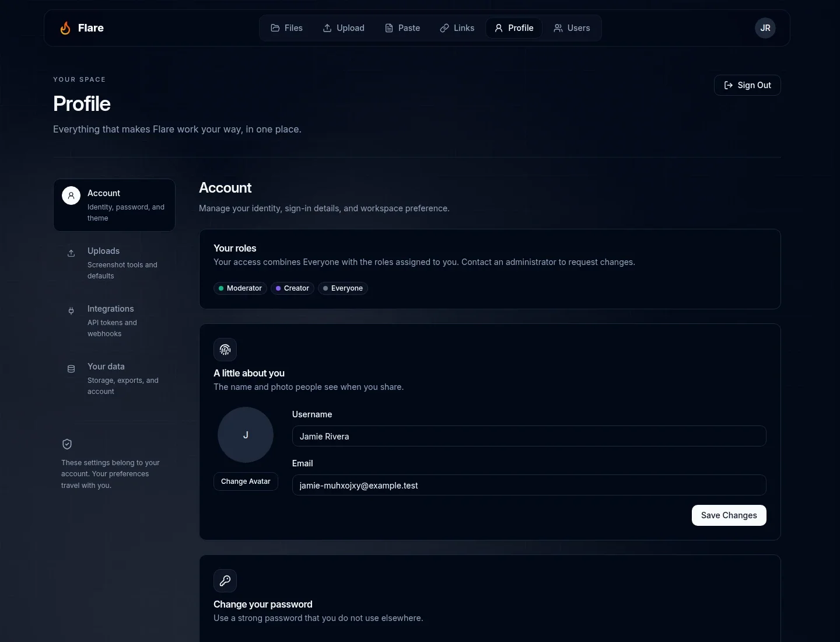Screen dimensions: 840x642
Task: Focus the Email input field
Action: (529, 485)
